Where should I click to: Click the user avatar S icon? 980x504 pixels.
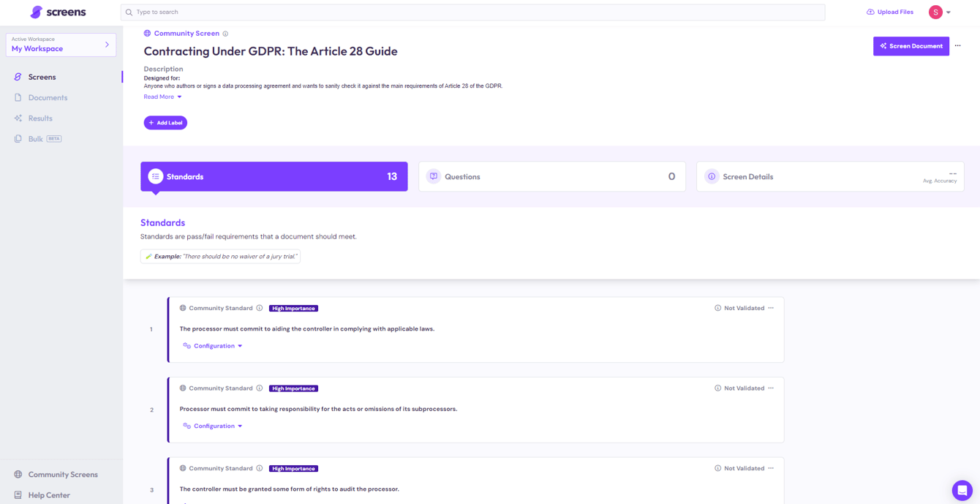point(935,12)
